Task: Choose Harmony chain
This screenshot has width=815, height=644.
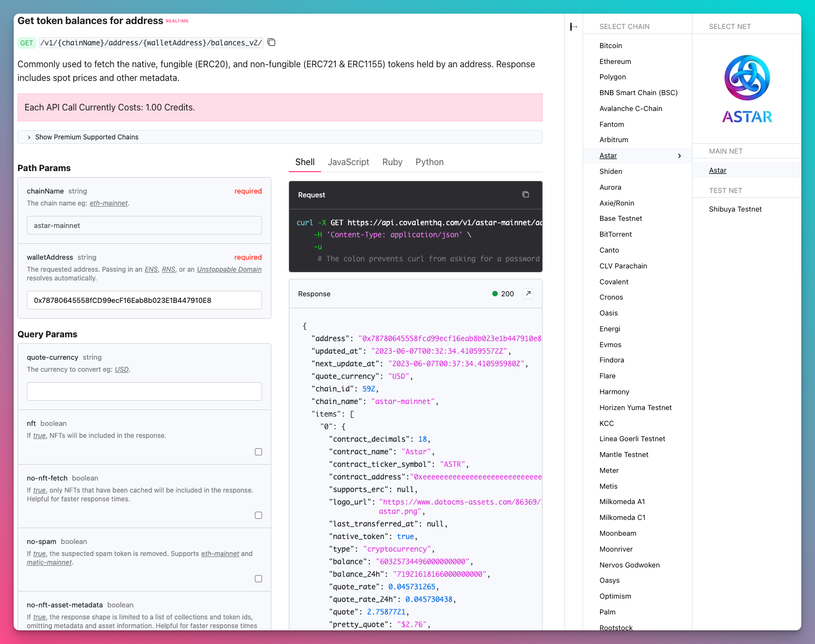Action: [x=614, y=392]
